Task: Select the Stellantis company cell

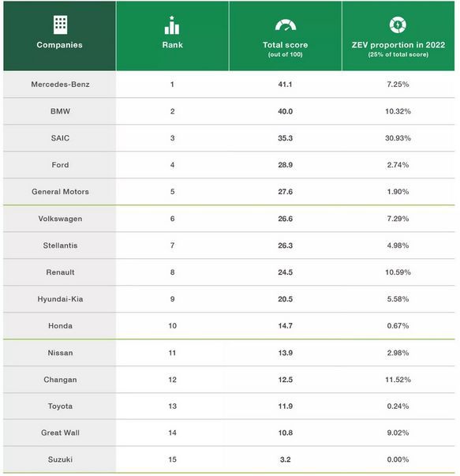Action: (60, 245)
